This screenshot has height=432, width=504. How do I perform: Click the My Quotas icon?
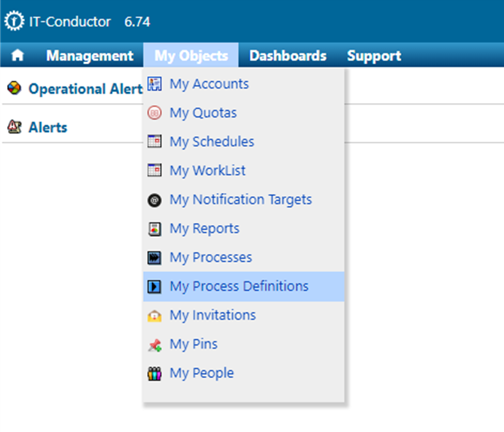154,113
